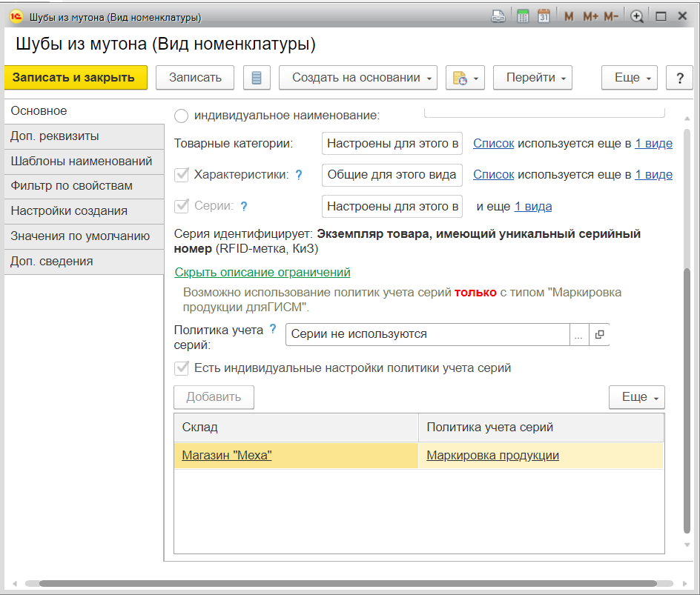
Task: Click the horizontal scrollbar at the bottom
Action: point(349,583)
